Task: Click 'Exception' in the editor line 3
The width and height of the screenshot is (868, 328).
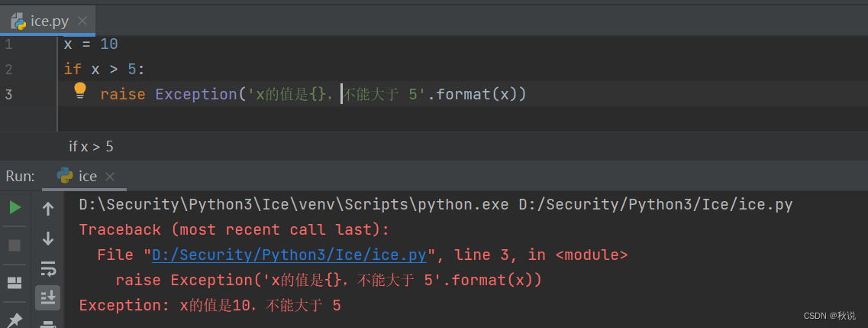Action: tap(196, 95)
